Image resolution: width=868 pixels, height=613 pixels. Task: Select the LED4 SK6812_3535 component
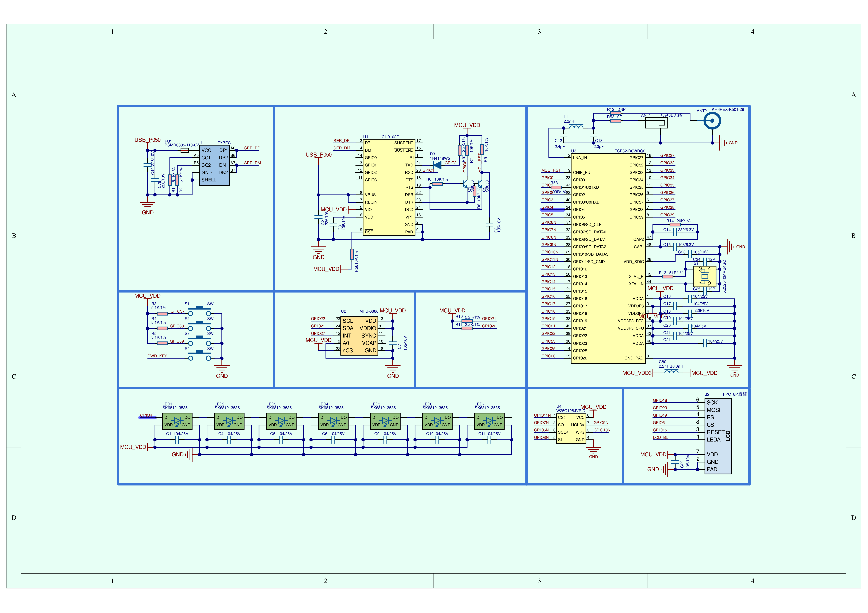tap(333, 421)
